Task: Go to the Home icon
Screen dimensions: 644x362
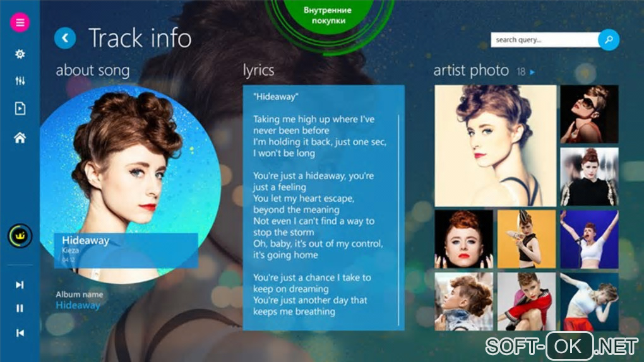Action: point(20,137)
